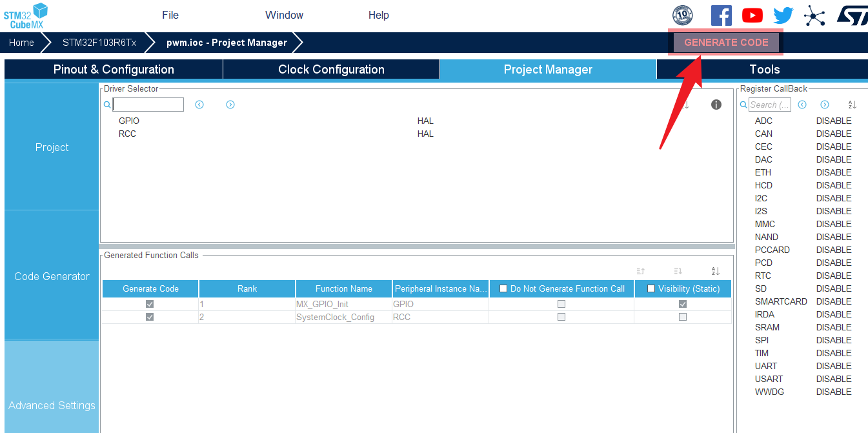Open the Help menu
The height and width of the screenshot is (433, 868).
[x=379, y=15]
